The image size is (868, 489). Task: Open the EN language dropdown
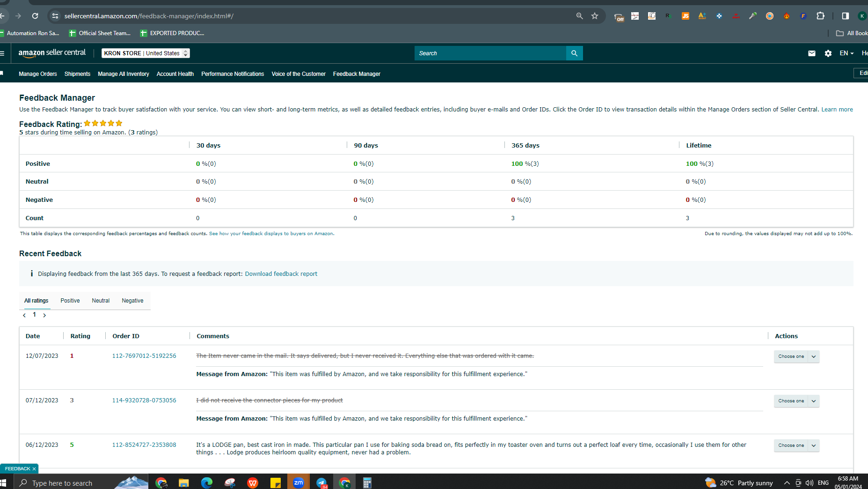tap(846, 53)
